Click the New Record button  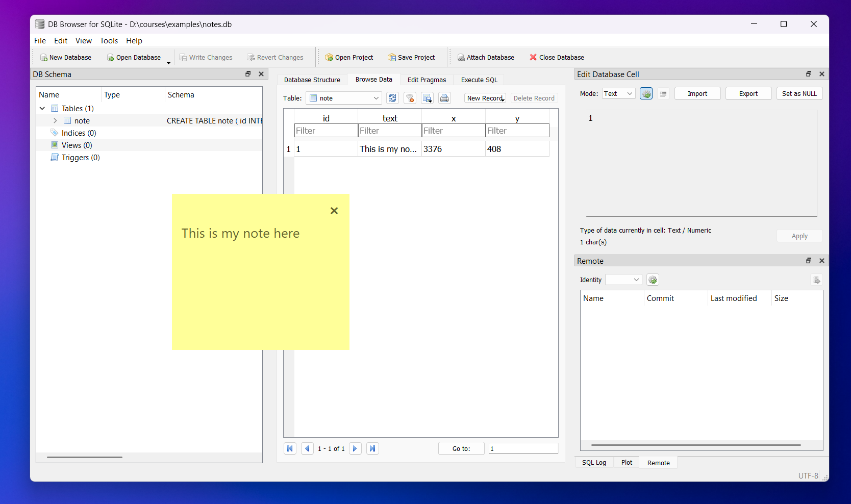pos(485,98)
